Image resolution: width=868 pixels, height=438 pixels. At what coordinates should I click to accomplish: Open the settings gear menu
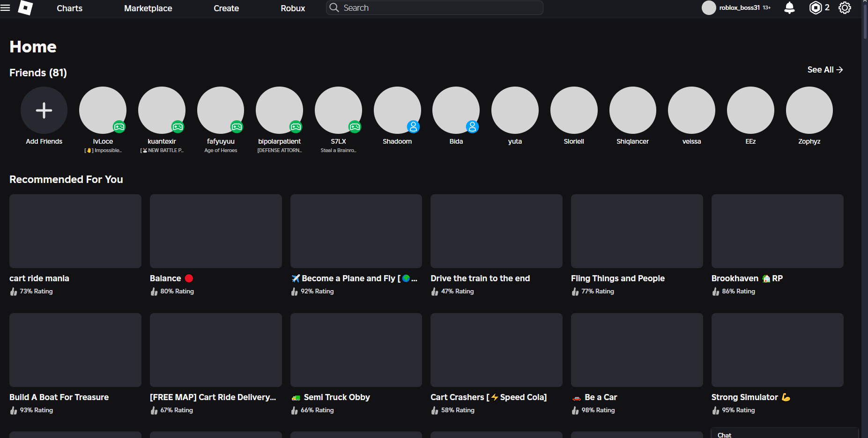tap(845, 8)
